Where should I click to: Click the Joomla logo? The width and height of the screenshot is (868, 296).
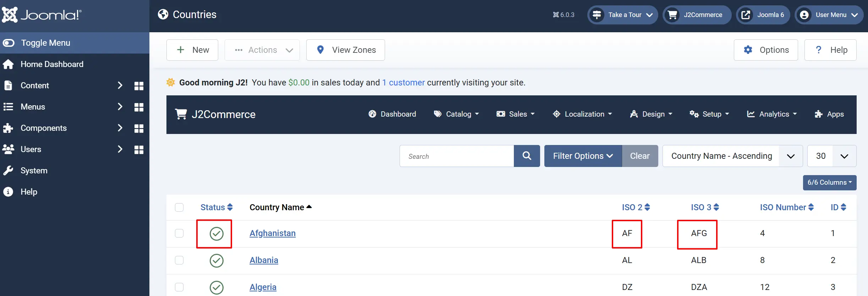tap(42, 15)
